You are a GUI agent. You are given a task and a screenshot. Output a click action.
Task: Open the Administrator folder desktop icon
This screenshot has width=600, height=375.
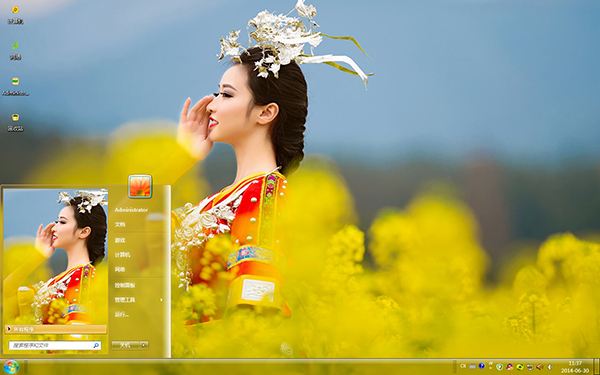point(15,86)
